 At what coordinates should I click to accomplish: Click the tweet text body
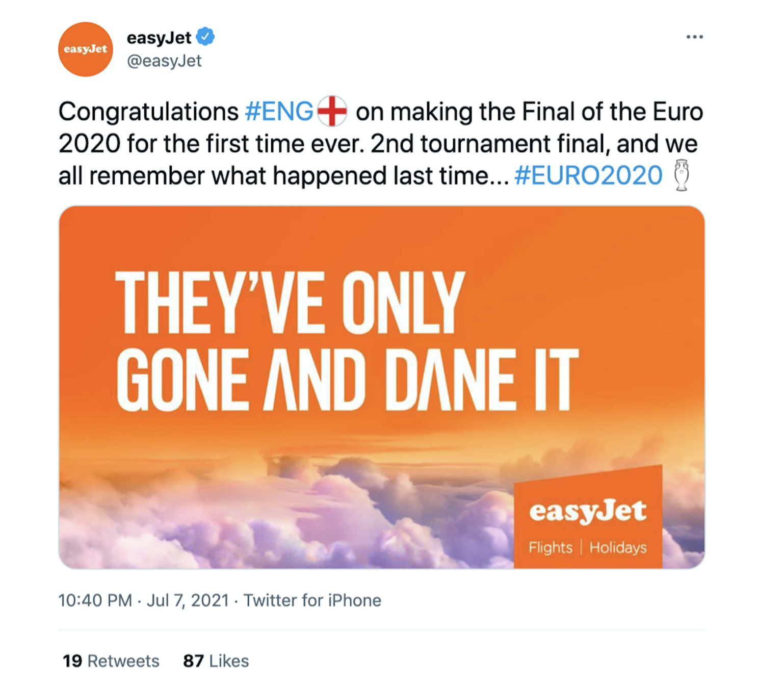pyautogui.click(x=381, y=144)
